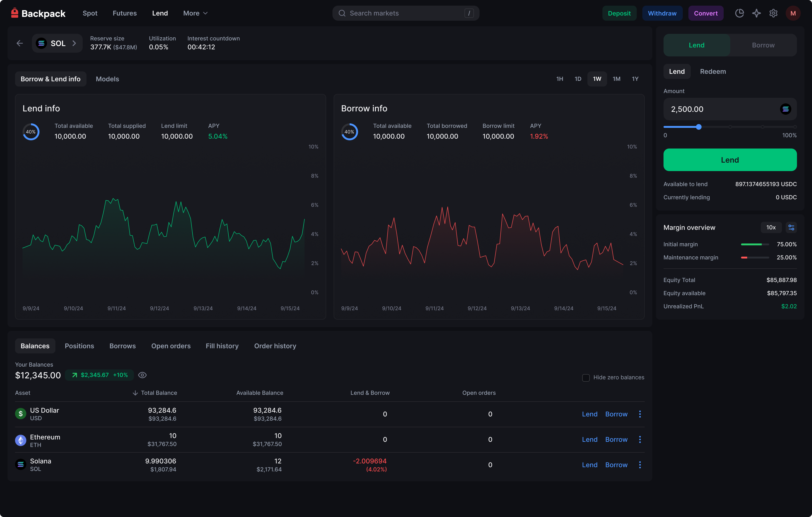Click the amount slider handle
The image size is (812, 517).
pyautogui.click(x=699, y=127)
